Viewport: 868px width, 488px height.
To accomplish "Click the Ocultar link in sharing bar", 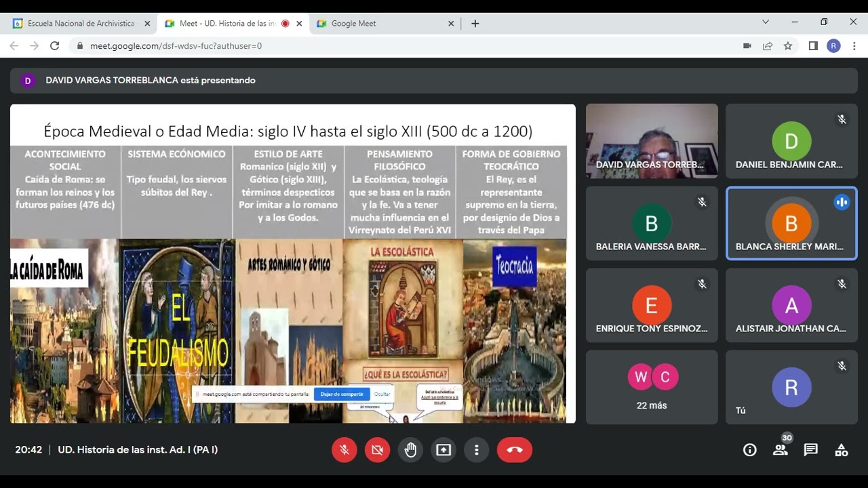I will tap(382, 394).
